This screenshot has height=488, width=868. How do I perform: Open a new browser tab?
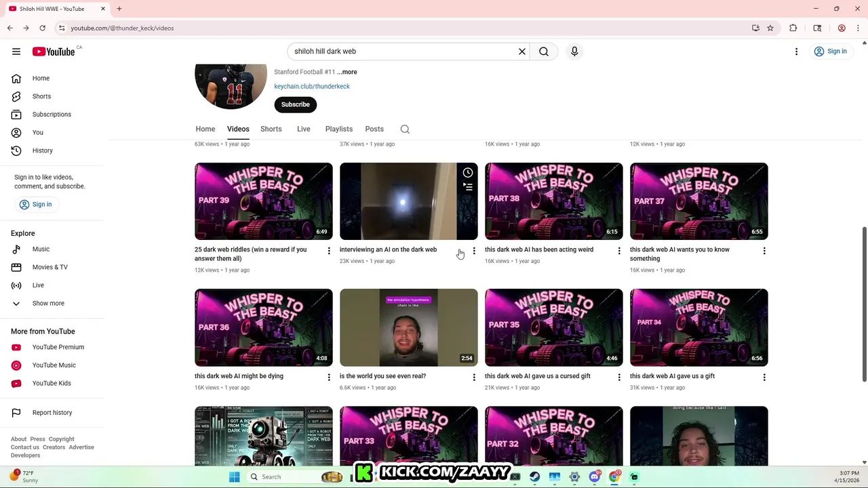pos(119,9)
